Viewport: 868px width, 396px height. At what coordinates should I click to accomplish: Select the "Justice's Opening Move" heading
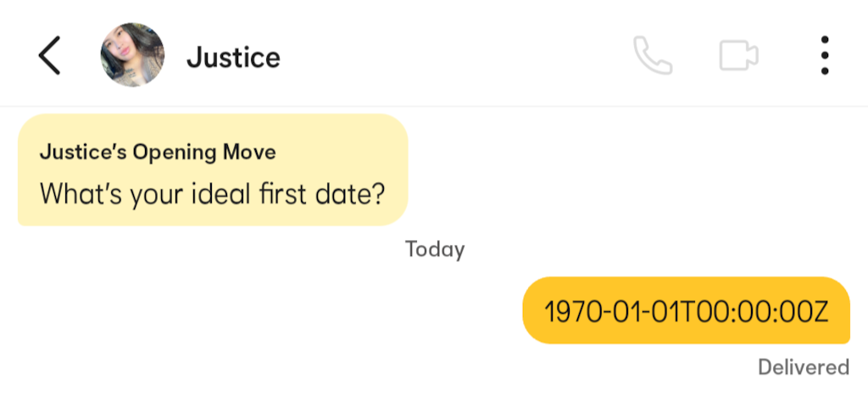click(158, 153)
